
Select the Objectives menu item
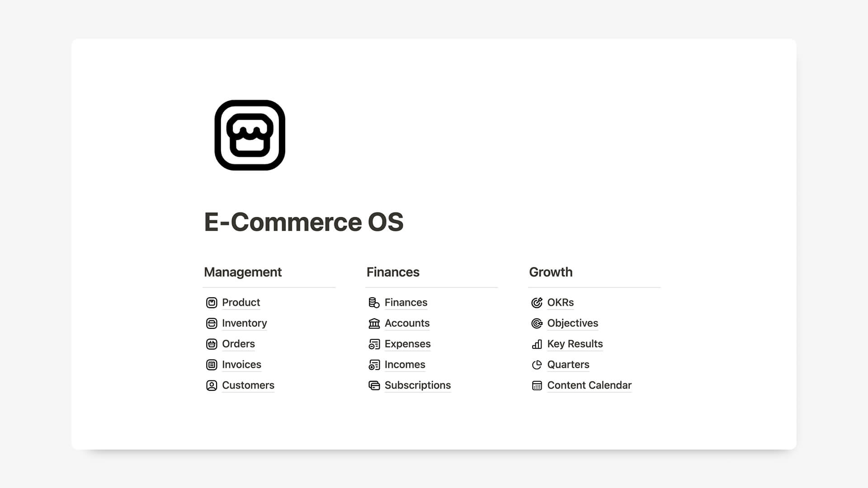point(573,323)
